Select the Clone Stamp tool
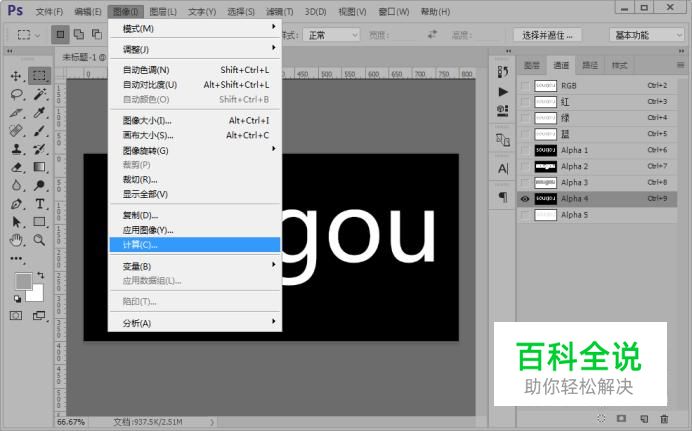The width and height of the screenshot is (692, 431). [16, 149]
